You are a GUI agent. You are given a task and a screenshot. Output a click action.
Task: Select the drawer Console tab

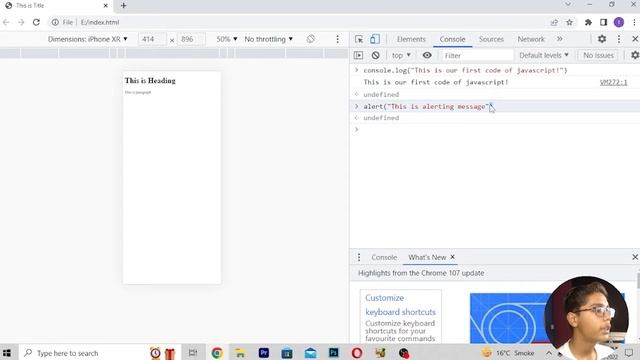[384, 257]
